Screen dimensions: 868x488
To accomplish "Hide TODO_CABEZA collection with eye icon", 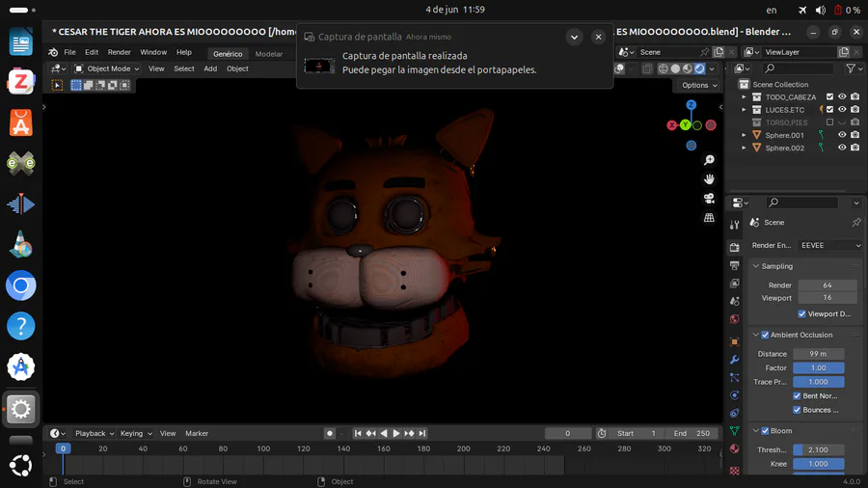I will point(842,97).
